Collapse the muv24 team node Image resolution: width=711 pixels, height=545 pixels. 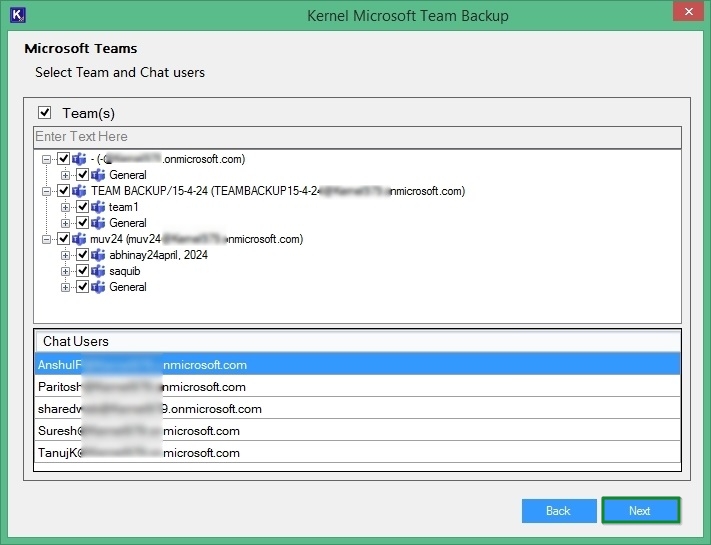click(x=46, y=239)
